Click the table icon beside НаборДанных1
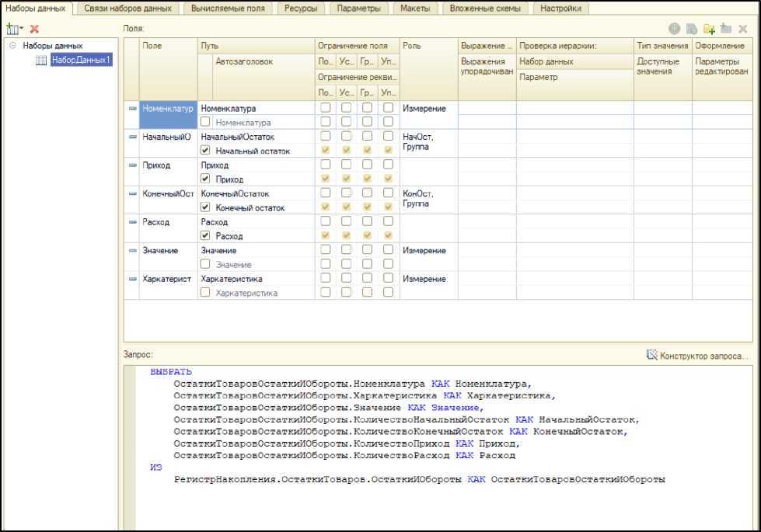The width and height of the screenshot is (761, 532). coord(42,59)
